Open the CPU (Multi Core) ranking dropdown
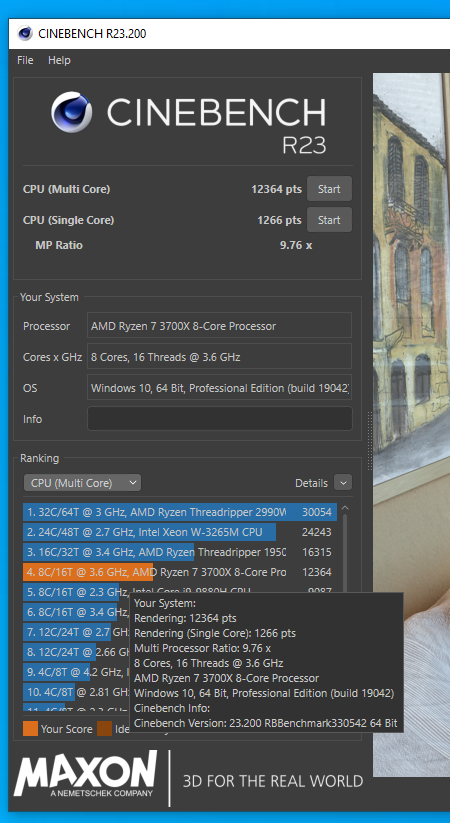The height and width of the screenshot is (823, 450). tap(82, 483)
